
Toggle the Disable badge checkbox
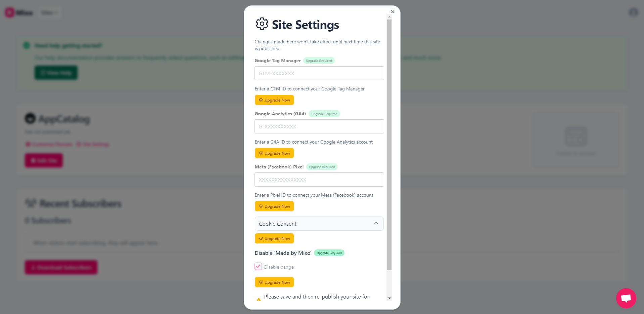pyautogui.click(x=258, y=267)
